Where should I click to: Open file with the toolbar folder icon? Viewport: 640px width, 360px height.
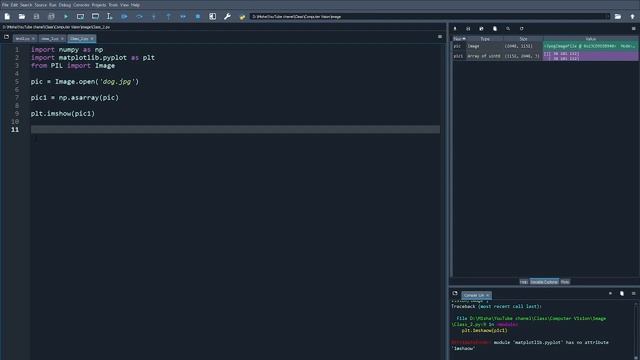22,17
